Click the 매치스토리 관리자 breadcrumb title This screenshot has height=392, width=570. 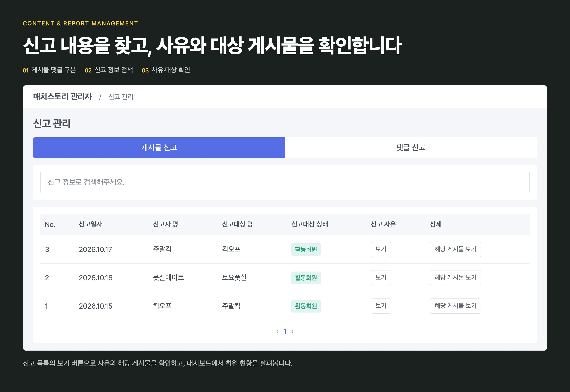pos(62,97)
